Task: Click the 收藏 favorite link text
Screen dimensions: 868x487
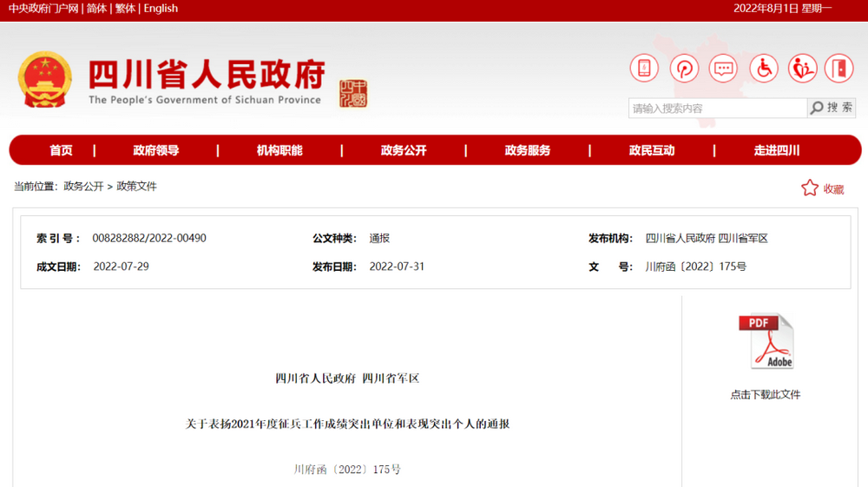Action: click(x=833, y=189)
